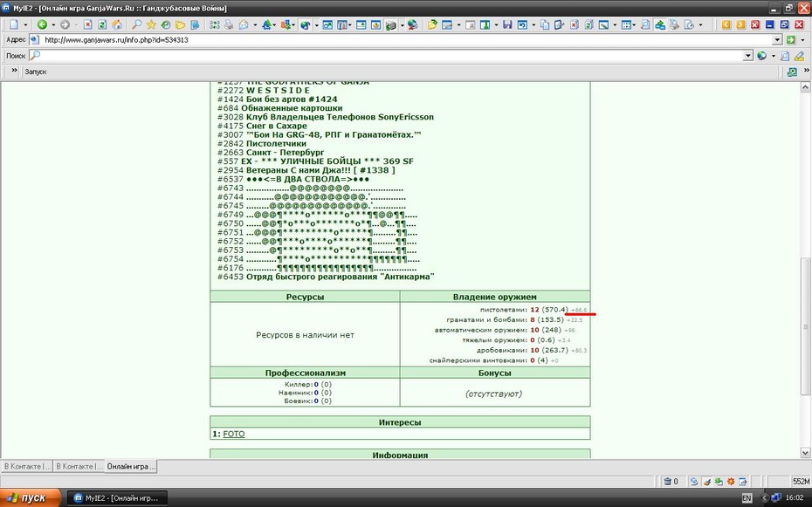Click the Undo close blue arrow icon
Screen dimensions: 812x507
[522, 24]
